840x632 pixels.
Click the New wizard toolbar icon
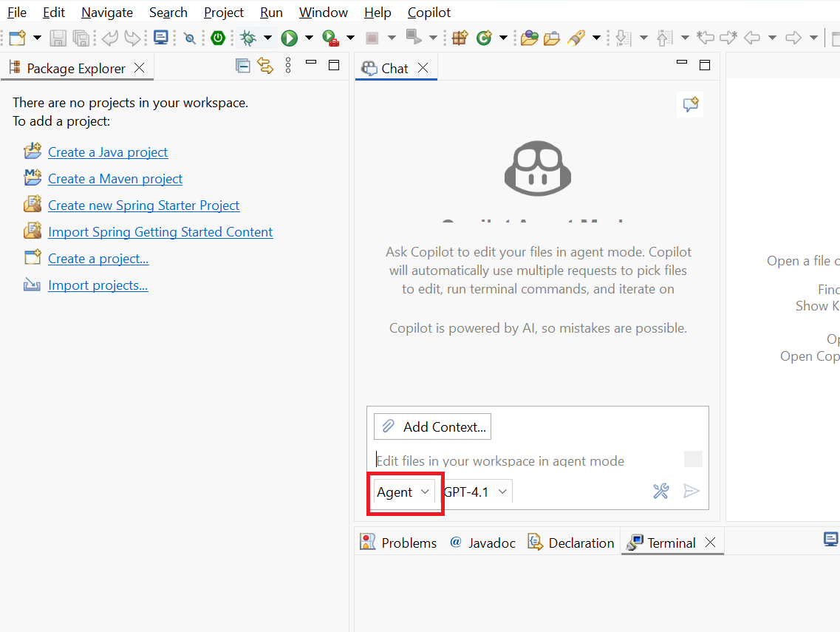[17, 38]
